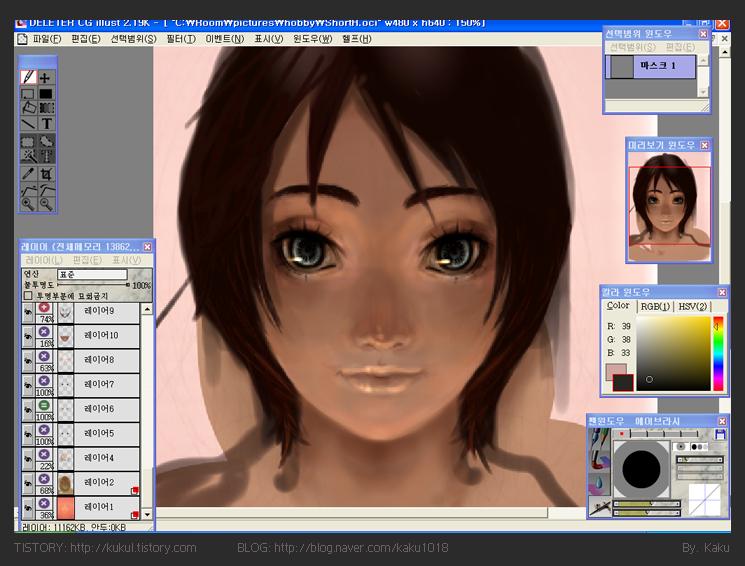Select the straight line tool
Image resolution: width=745 pixels, height=566 pixels.
coord(28,124)
